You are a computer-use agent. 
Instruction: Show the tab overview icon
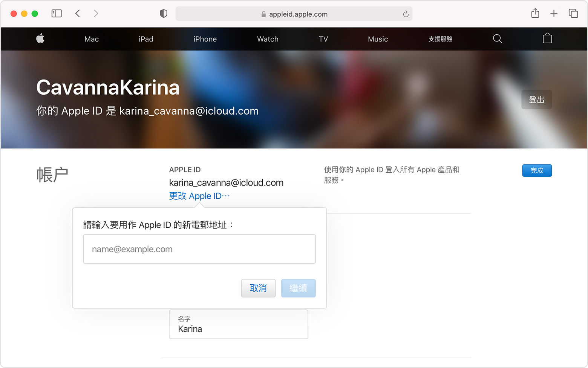[573, 14]
